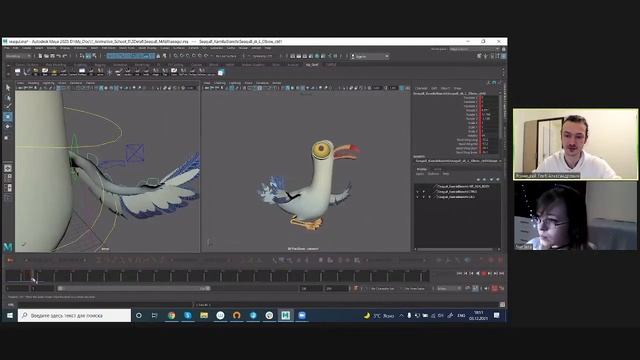Open the Workspace selector dropdown
640x360 pixels.
pyautogui.click(x=475, y=49)
